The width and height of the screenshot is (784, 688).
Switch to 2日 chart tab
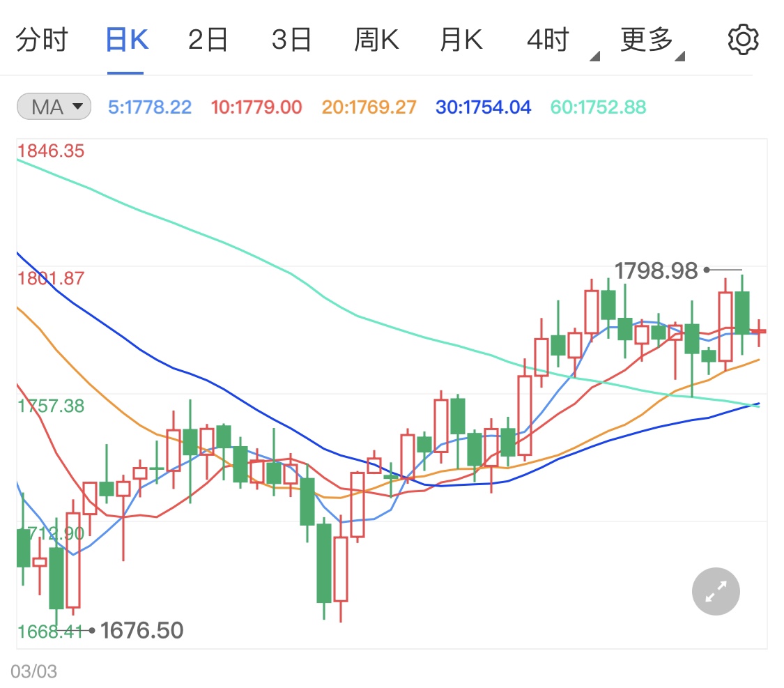[x=208, y=40]
